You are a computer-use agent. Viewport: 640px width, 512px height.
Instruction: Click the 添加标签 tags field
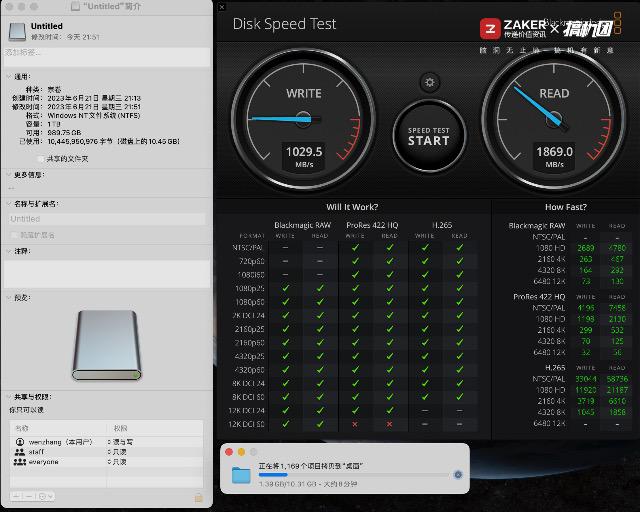(107, 56)
